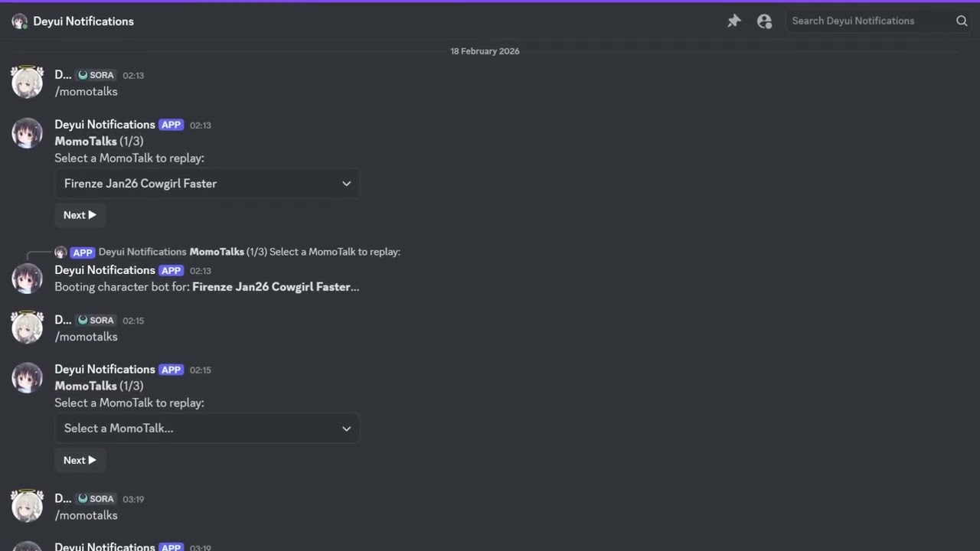
Task: Click the 02:13 timestamp on Booting message
Action: [201, 271]
